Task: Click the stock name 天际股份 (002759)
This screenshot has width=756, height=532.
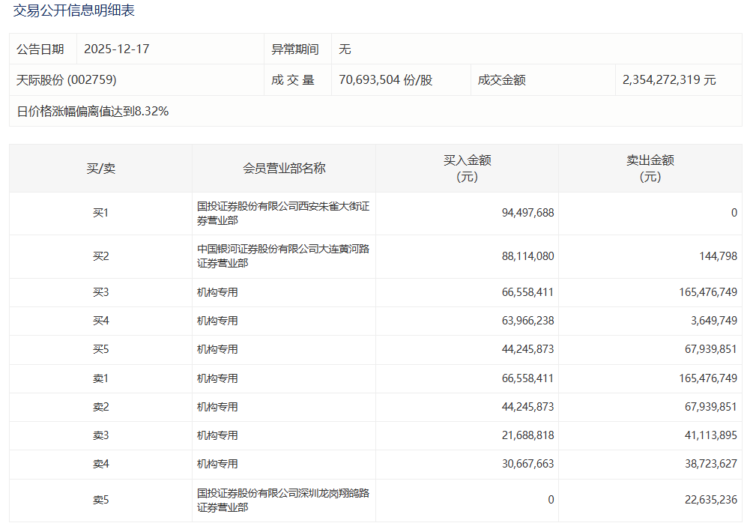Action: (67, 79)
